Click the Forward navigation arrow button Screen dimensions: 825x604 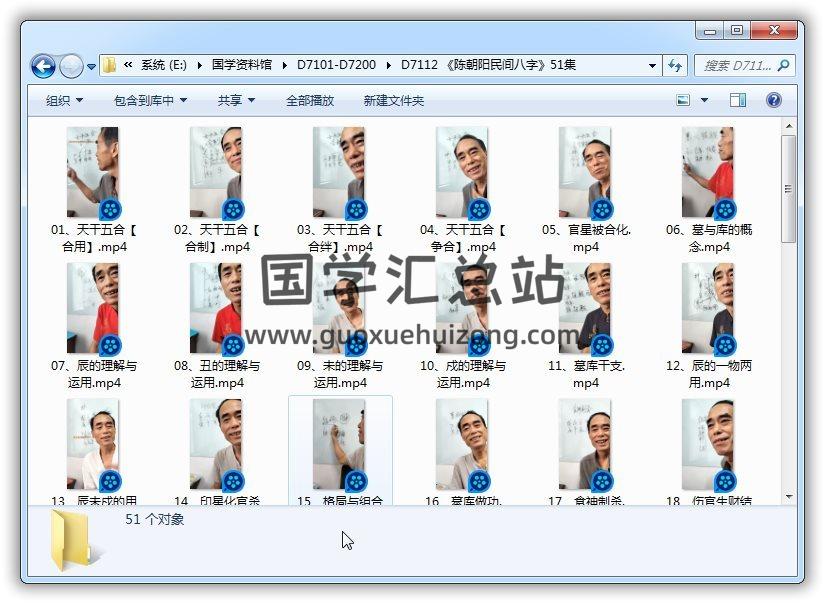[71, 66]
